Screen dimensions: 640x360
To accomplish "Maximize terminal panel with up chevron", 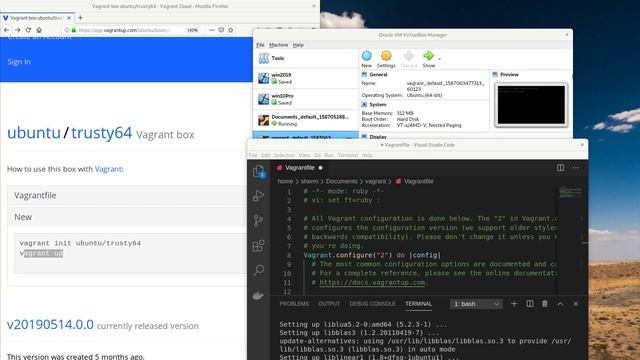I will [560, 304].
